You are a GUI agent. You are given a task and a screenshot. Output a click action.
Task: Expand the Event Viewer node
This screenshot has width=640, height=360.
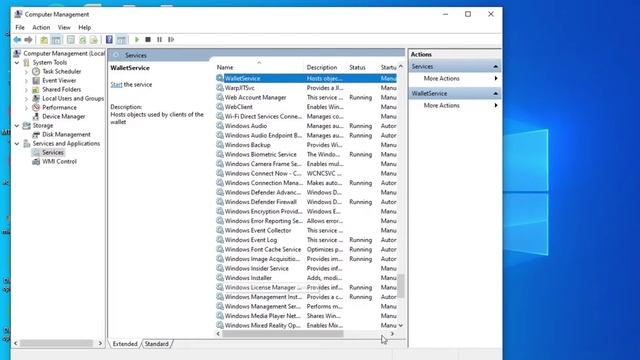tap(26, 80)
